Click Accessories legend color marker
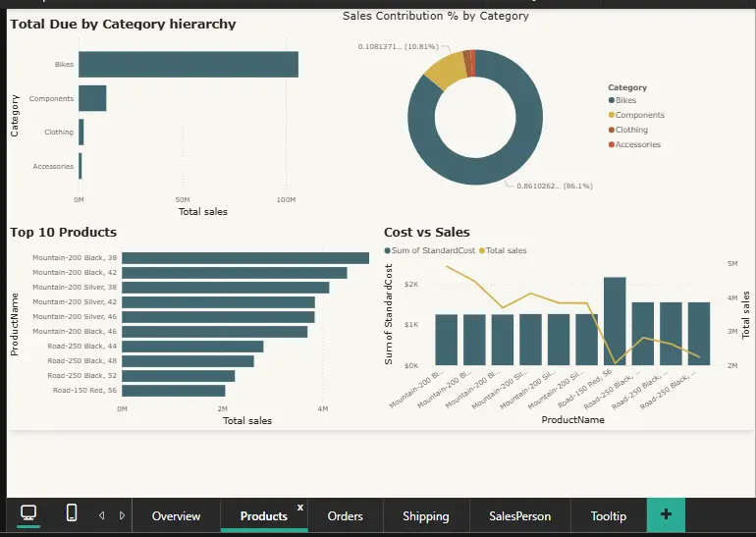The height and width of the screenshot is (537, 756). click(612, 144)
